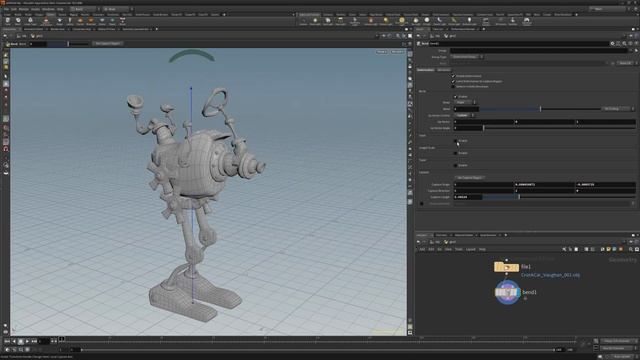
Task: Adjust the Up Vector Angle slider
Action: click(x=559, y=128)
